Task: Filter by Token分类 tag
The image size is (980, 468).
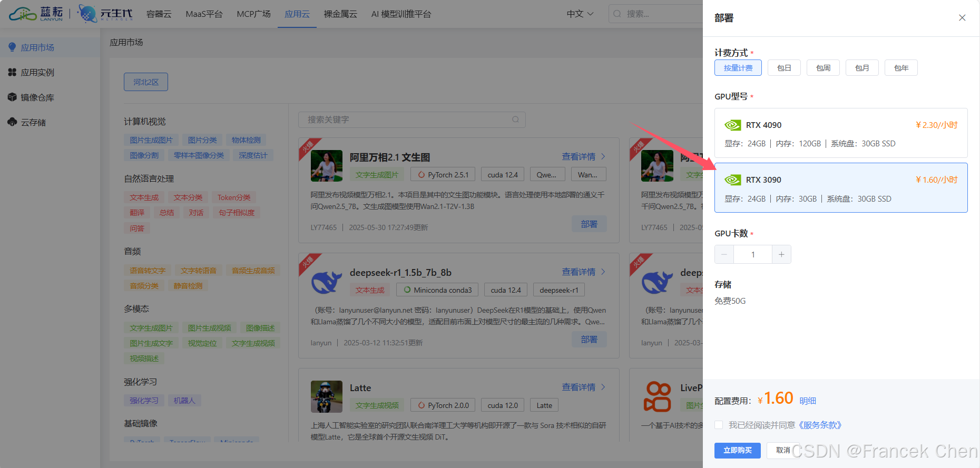Action: coord(234,197)
